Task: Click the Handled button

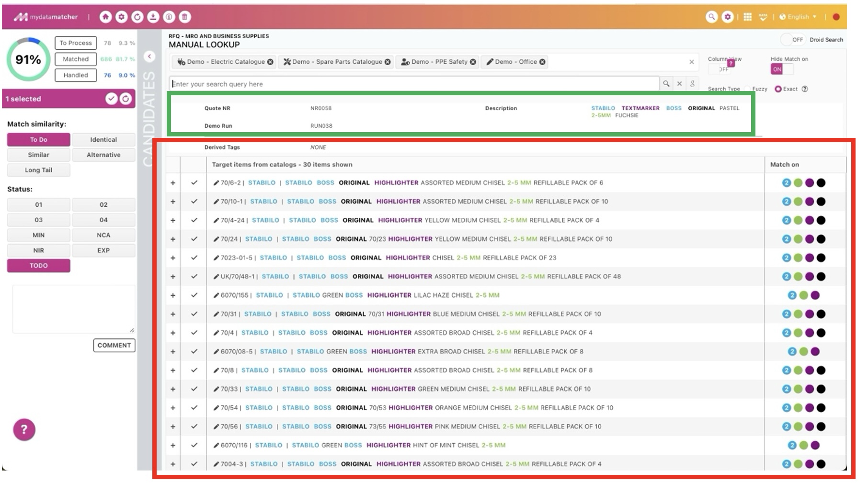Action: coord(76,75)
